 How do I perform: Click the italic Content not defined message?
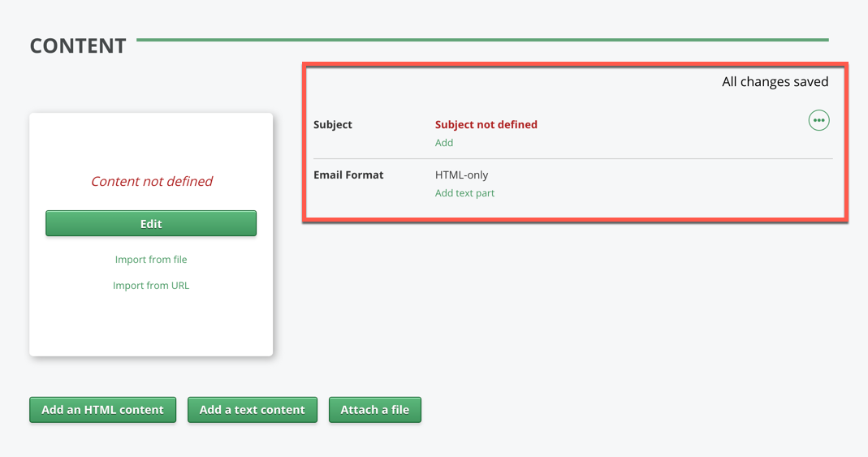[151, 181]
